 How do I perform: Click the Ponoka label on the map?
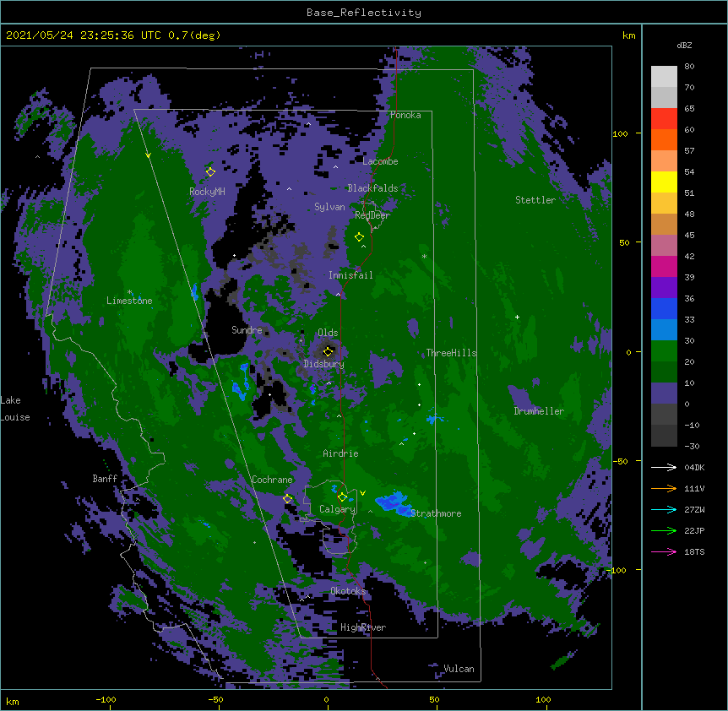tap(405, 115)
